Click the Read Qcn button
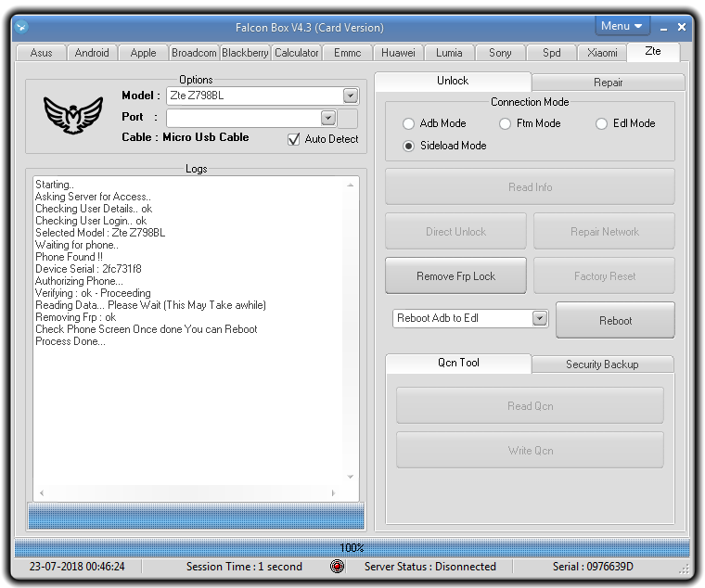The height and width of the screenshot is (588, 705). click(530, 406)
